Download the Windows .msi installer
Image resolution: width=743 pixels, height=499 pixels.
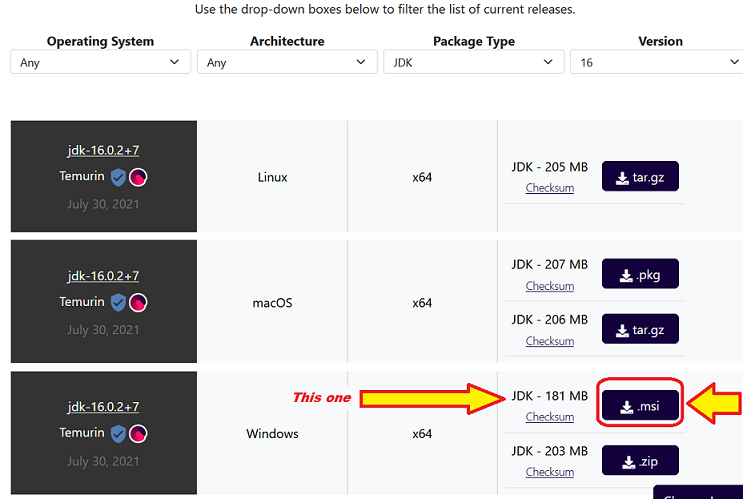(x=640, y=405)
